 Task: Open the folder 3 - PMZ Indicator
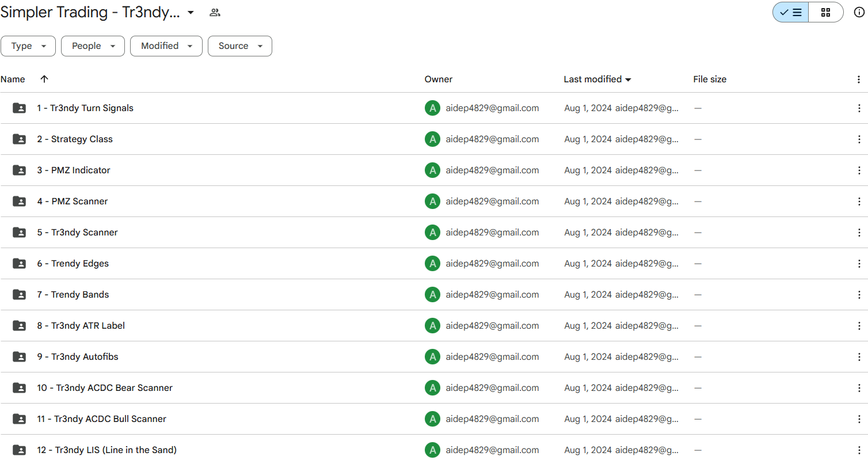click(74, 170)
